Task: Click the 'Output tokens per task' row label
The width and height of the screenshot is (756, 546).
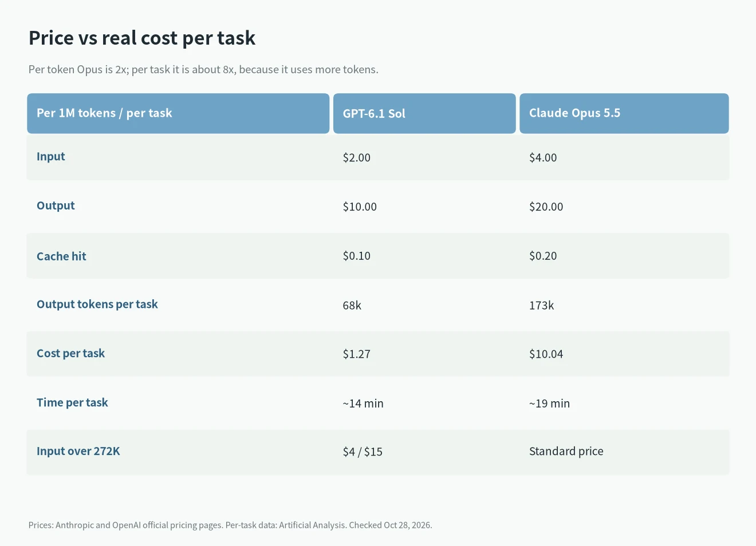Action: 97,304
